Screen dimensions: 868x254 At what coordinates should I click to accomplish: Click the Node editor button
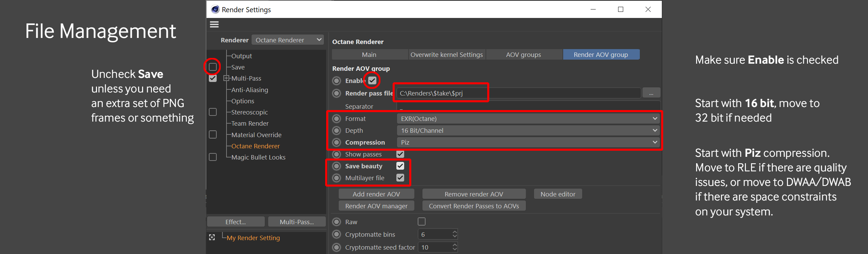click(x=558, y=194)
